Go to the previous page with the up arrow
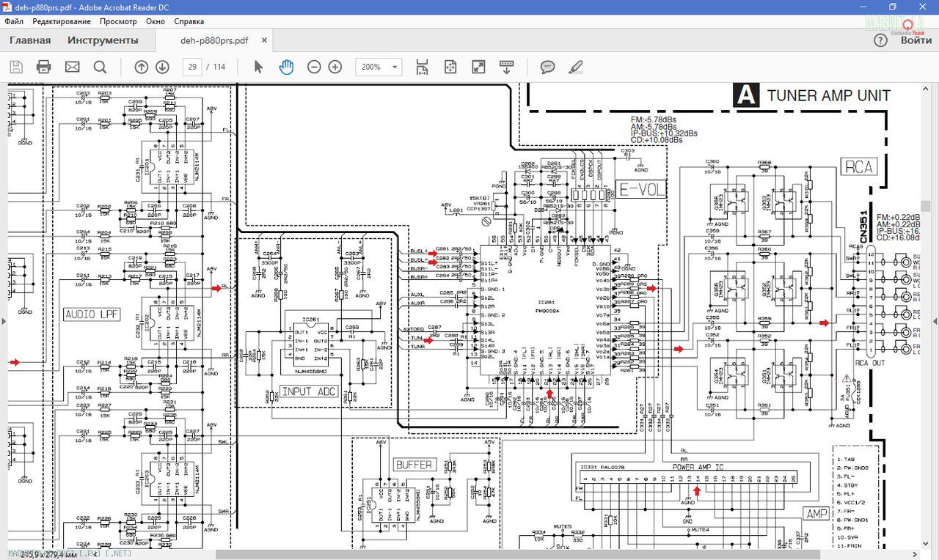The width and height of the screenshot is (939, 560). click(x=141, y=67)
